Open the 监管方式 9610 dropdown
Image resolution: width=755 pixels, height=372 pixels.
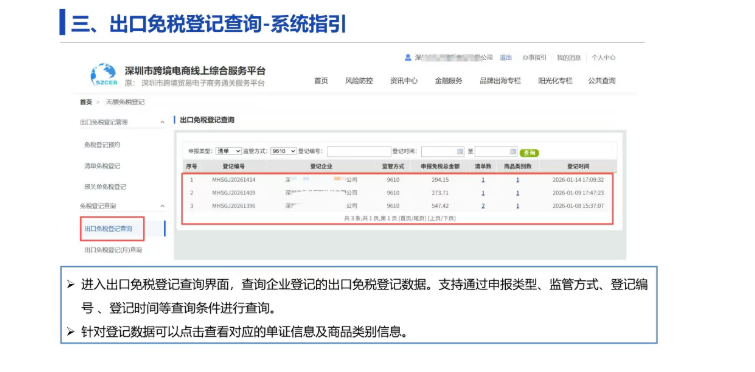[x=283, y=151]
